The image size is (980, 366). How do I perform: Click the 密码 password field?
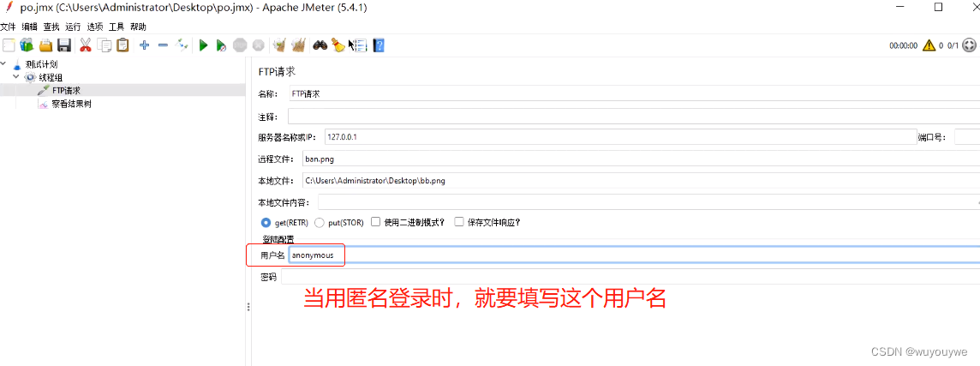(x=630, y=277)
